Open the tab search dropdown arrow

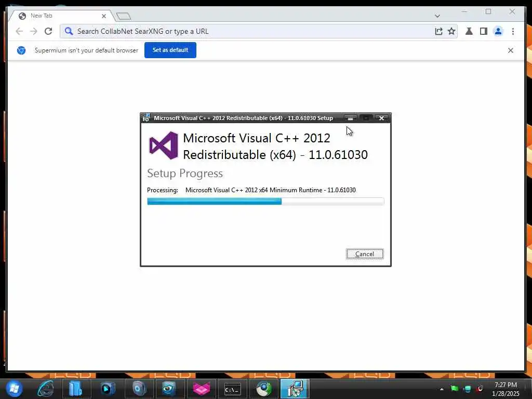point(437,16)
